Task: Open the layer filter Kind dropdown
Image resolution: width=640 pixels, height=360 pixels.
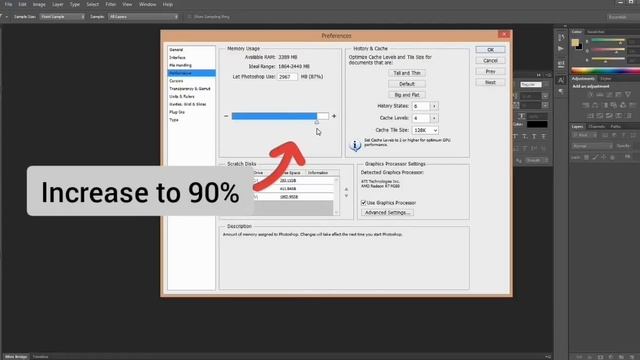Action: coord(584,136)
